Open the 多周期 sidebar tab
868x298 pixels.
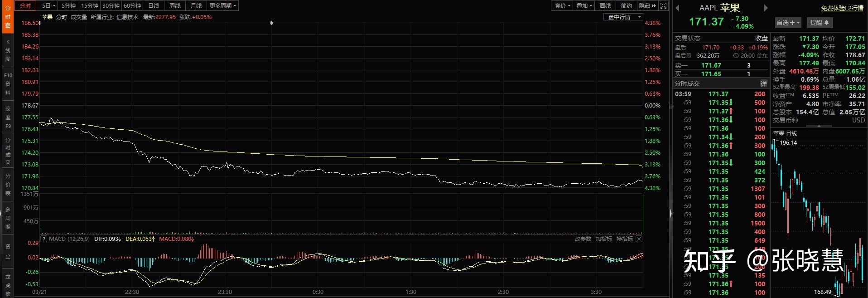point(8,218)
